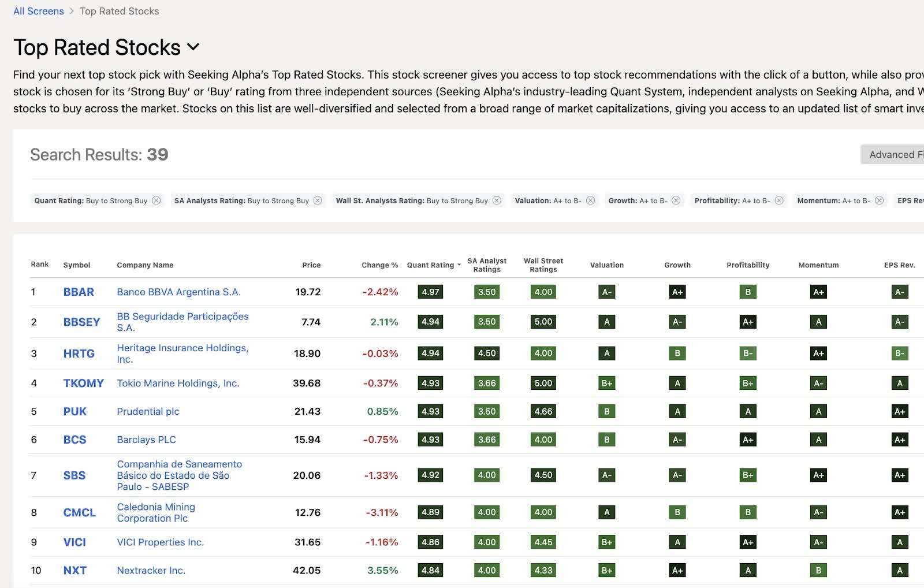Click HRTG SA Analyst rating 4.50
Viewport: 924px width, 588px height.
487,353
